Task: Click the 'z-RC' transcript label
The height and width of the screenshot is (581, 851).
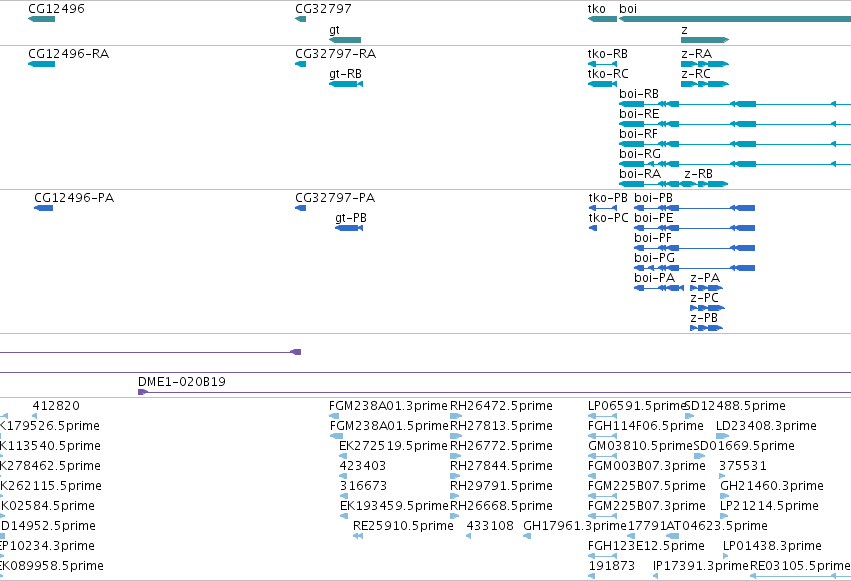Action: coord(696,74)
